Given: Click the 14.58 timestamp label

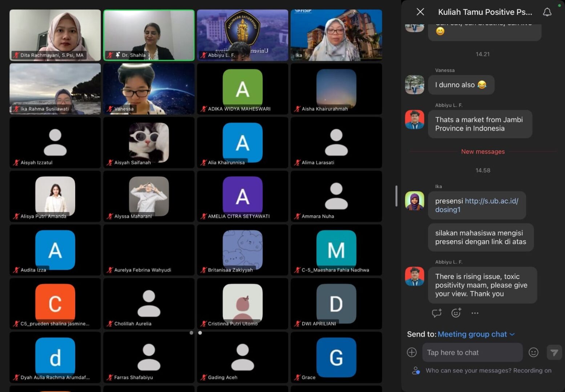Looking at the screenshot, I should (x=483, y=171).
